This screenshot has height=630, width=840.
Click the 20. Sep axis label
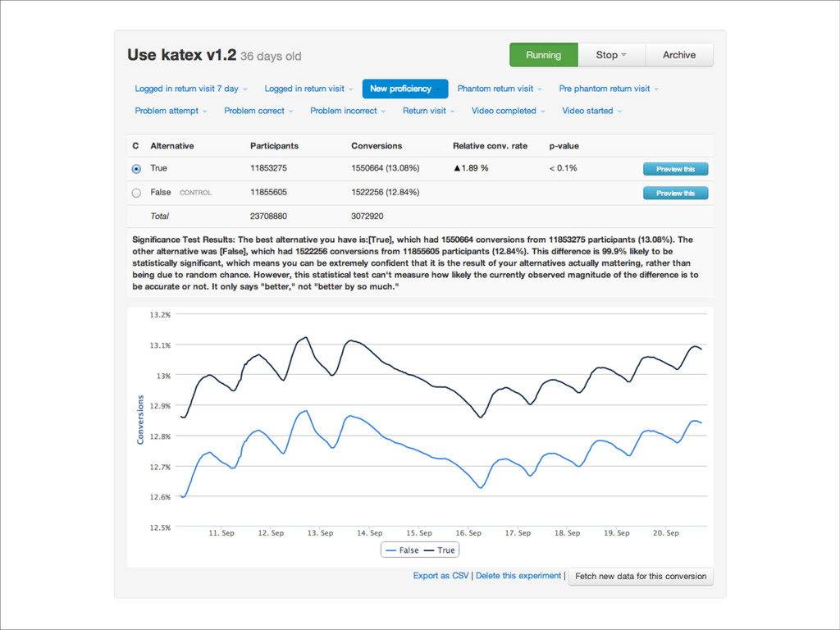click(665, 532)
